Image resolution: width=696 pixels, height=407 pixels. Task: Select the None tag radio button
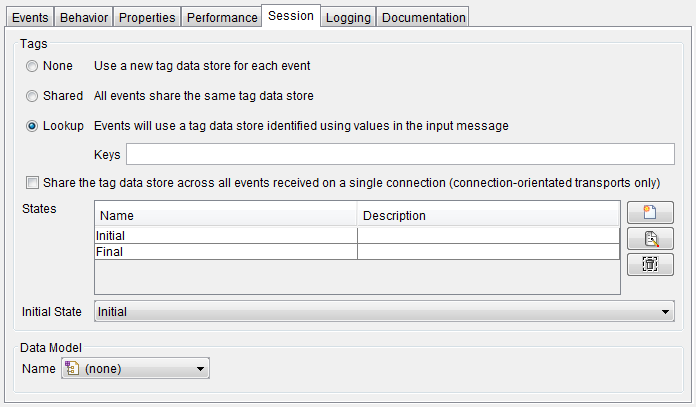coord(33,66)
